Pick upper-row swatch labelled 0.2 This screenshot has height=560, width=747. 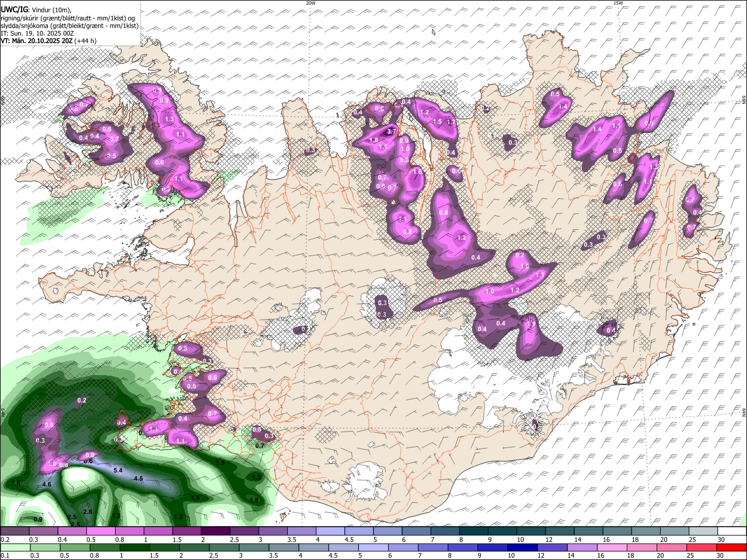pos(14,531)
